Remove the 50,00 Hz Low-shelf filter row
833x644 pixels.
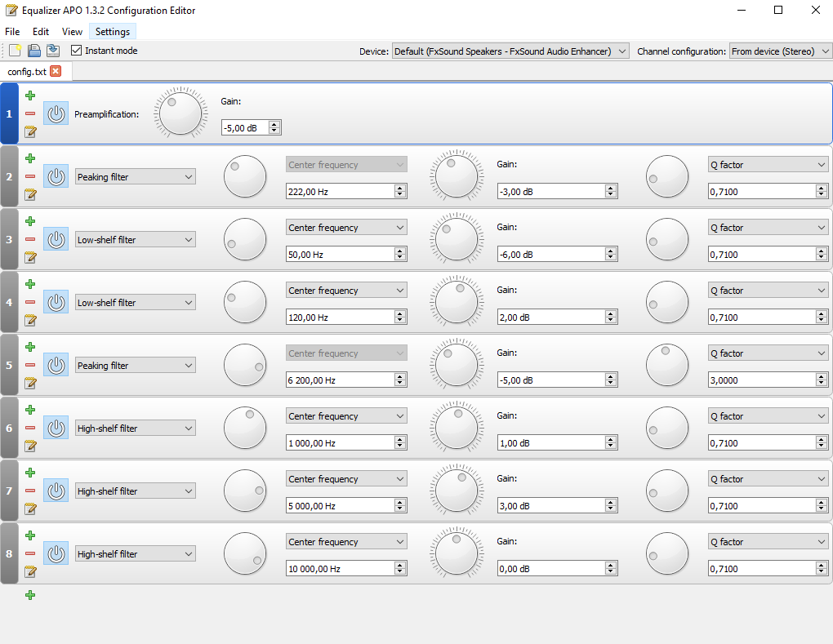30,239
